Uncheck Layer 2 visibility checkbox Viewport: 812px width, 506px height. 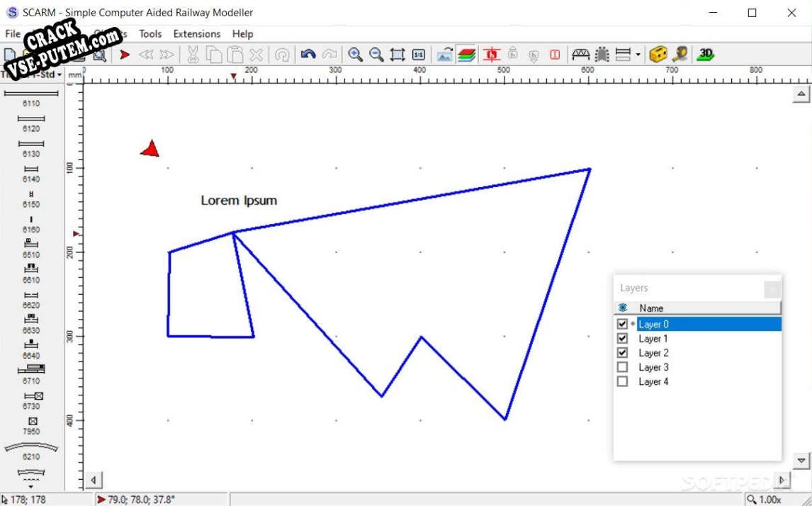tap(623, 353)
